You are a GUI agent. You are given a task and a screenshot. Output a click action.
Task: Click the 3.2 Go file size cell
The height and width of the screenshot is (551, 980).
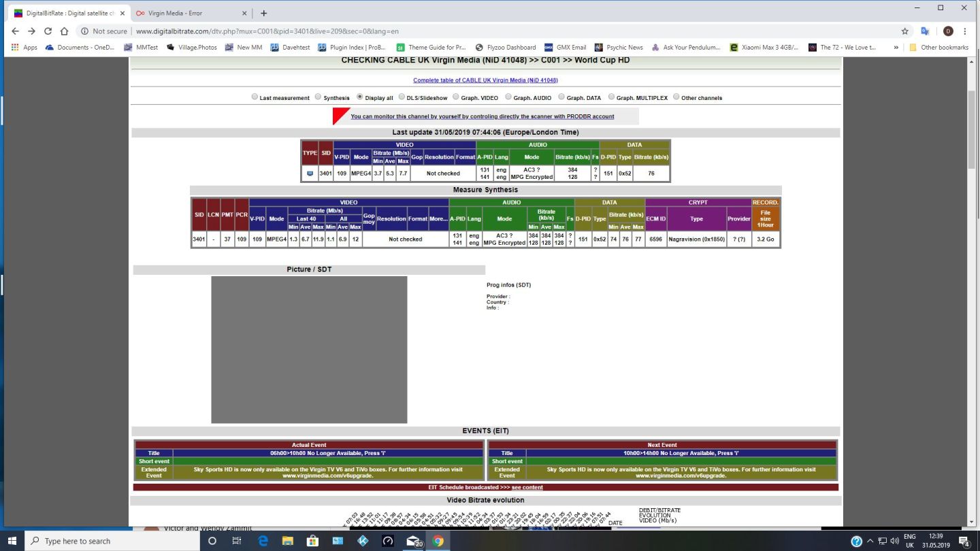coord(766,239)
